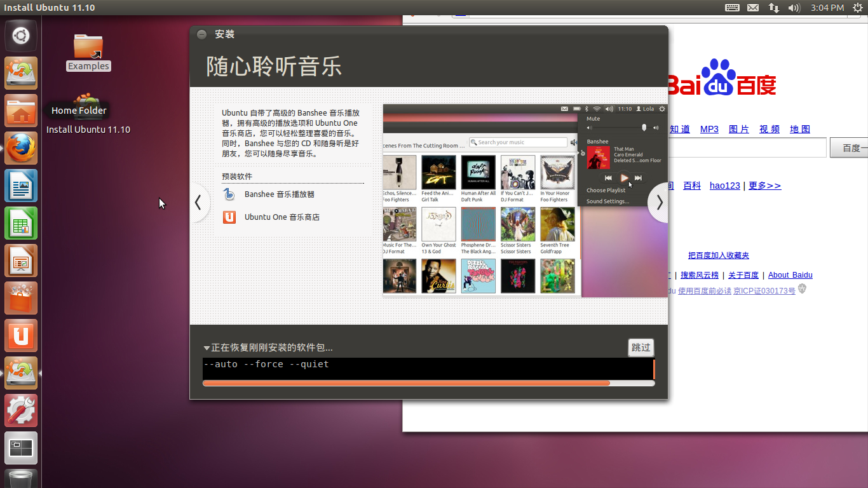This screenshot has width=868, height=488.
Task: Click in the Baidu search input box
Action: (x=747, y=148)
